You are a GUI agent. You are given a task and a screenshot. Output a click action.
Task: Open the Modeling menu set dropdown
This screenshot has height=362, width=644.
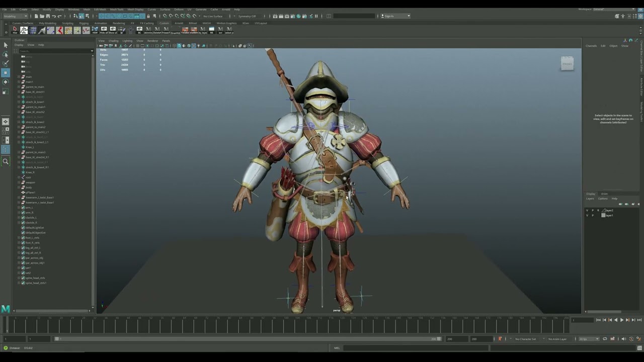coord(15,16)
